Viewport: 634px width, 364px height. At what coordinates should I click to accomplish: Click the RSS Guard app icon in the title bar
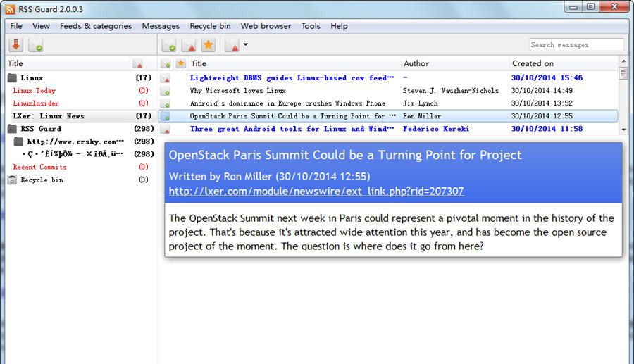point(11,9)
